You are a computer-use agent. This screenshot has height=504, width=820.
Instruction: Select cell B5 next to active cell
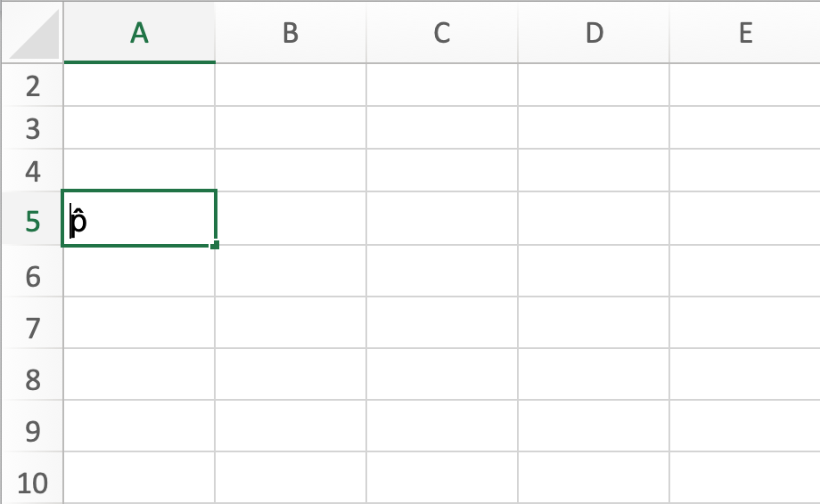tap(291, 218)
